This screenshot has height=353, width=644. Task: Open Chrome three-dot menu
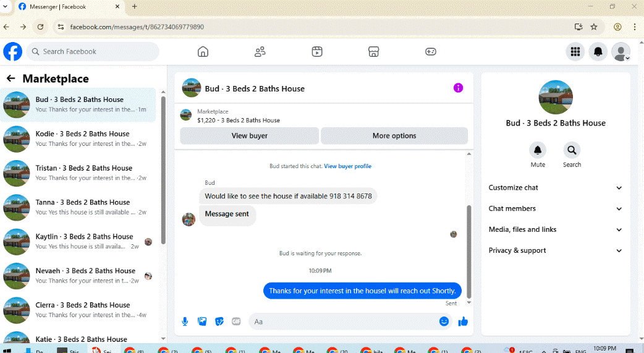click(635, 27)
